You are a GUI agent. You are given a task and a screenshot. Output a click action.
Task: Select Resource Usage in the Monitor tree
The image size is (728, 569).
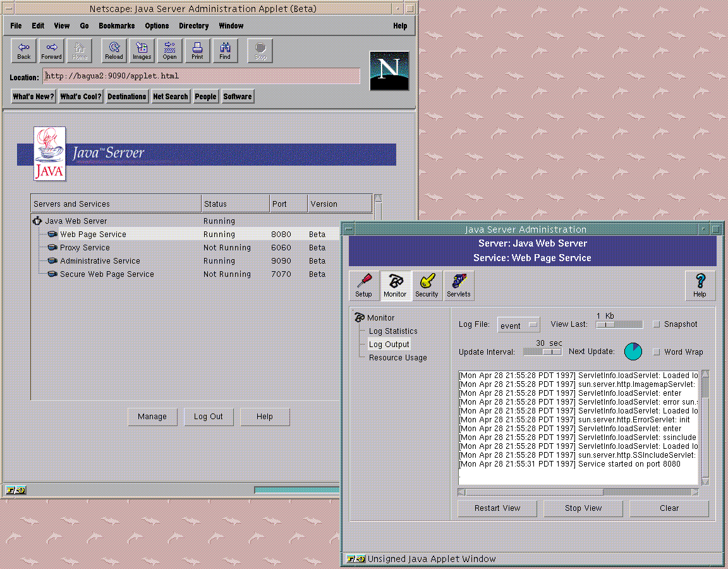398,358
